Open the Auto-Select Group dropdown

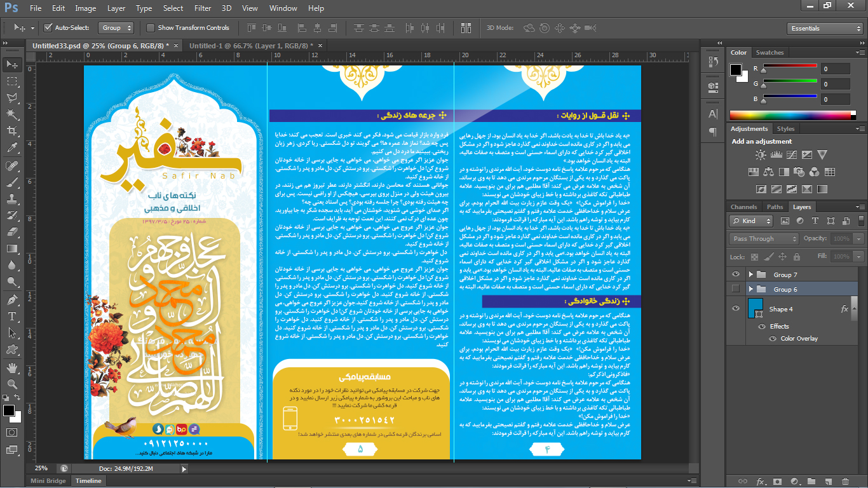point(118,28)
